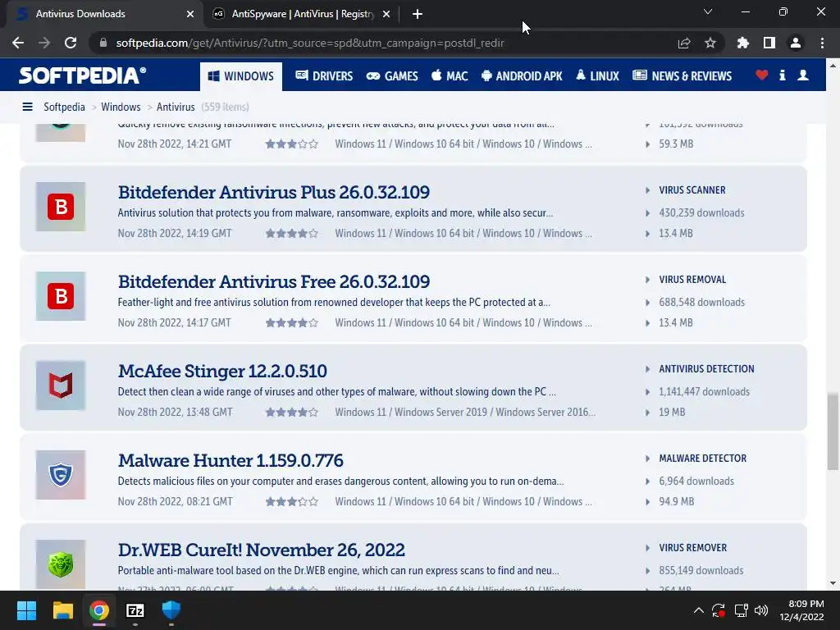Toggle the browser side panel icon
This screenshot has width=840, height=630.
tap(769, 43)
